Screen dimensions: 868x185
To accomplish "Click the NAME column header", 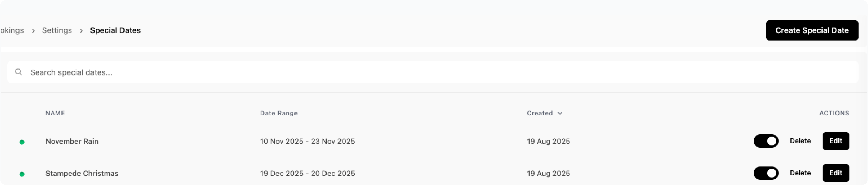I will click(x=55, y=113).
